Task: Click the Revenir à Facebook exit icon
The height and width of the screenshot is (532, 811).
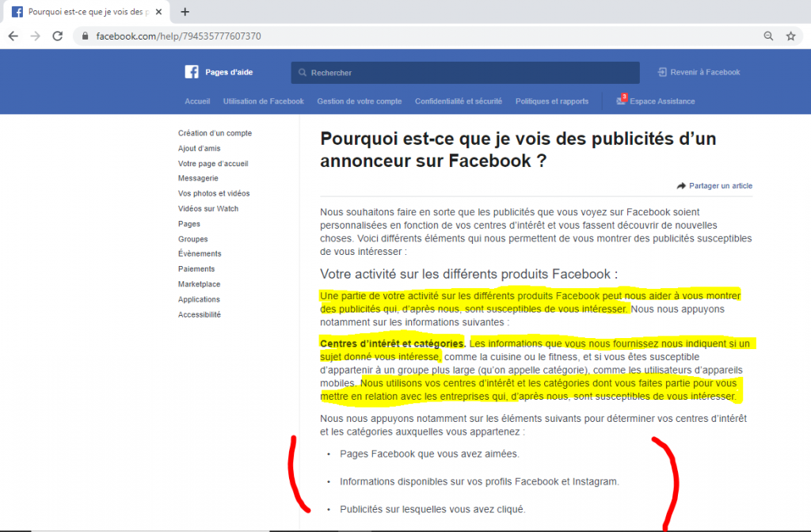Action: [662, 72]
